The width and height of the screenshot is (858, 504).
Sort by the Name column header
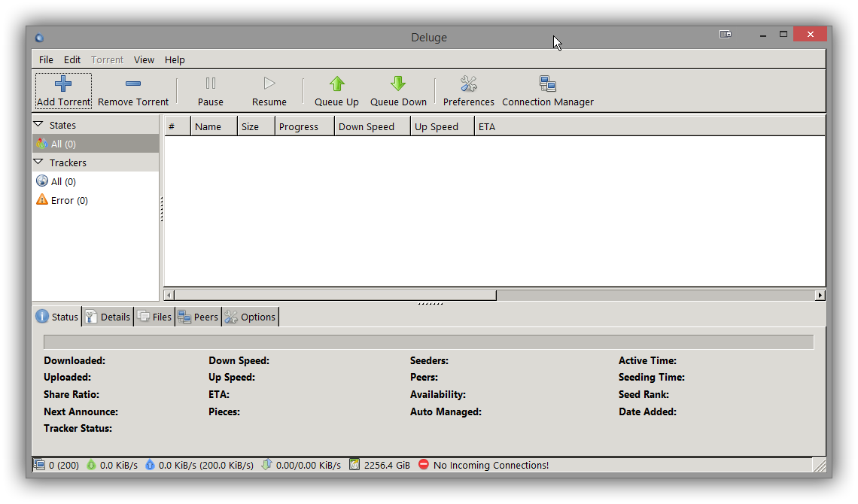click(214, 127)
